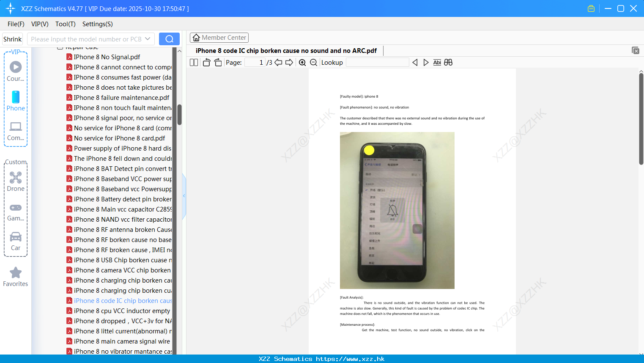Open the Favorites star panel
Viewport: 644px width, 363px height.
[x=16, y=277]
